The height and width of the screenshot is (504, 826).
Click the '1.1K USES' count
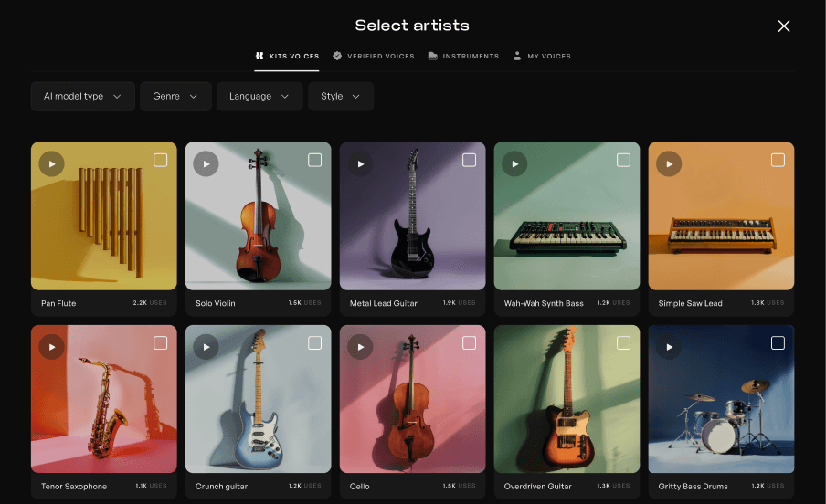151,486
